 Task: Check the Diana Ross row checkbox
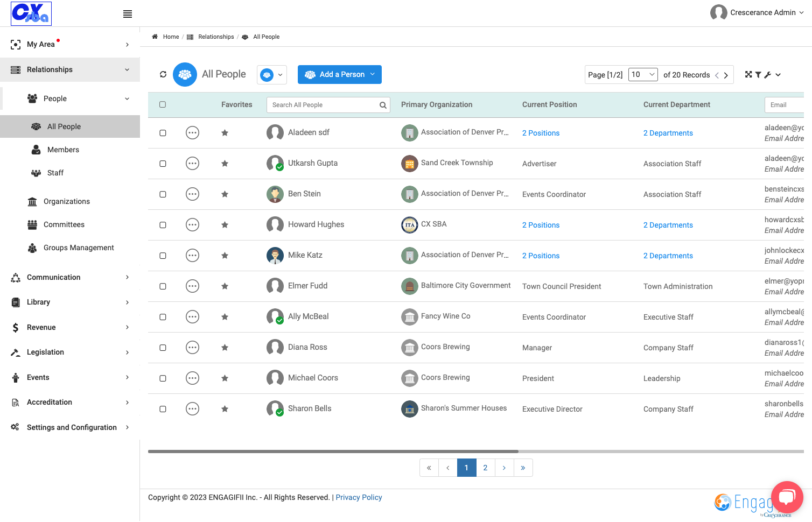(x=163, y=348)
